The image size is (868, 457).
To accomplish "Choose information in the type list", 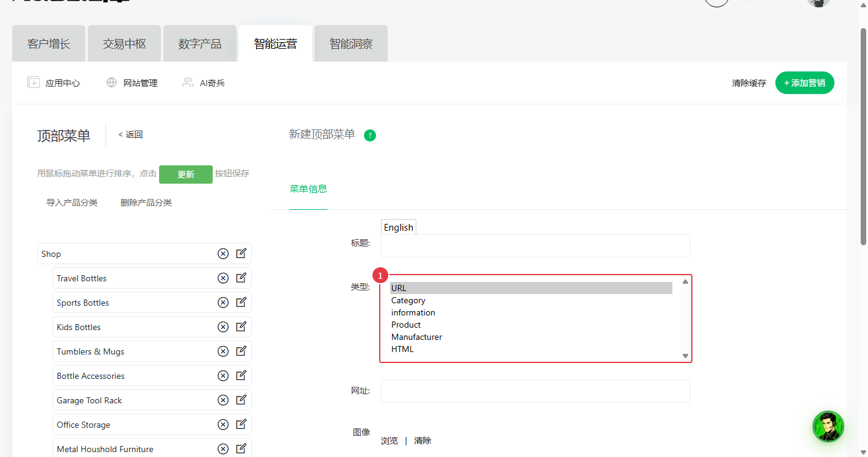I will 531,312.
